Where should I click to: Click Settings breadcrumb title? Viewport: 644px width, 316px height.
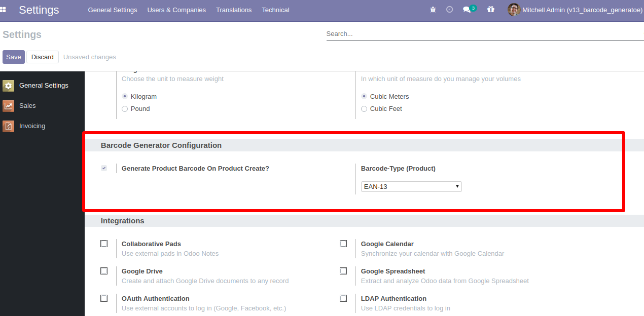pyautogui.click(x=22, y=34)
